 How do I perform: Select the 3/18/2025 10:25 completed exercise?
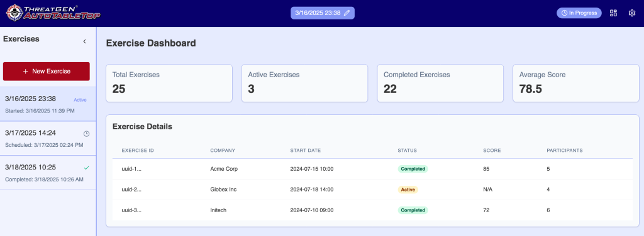[48, 173]
